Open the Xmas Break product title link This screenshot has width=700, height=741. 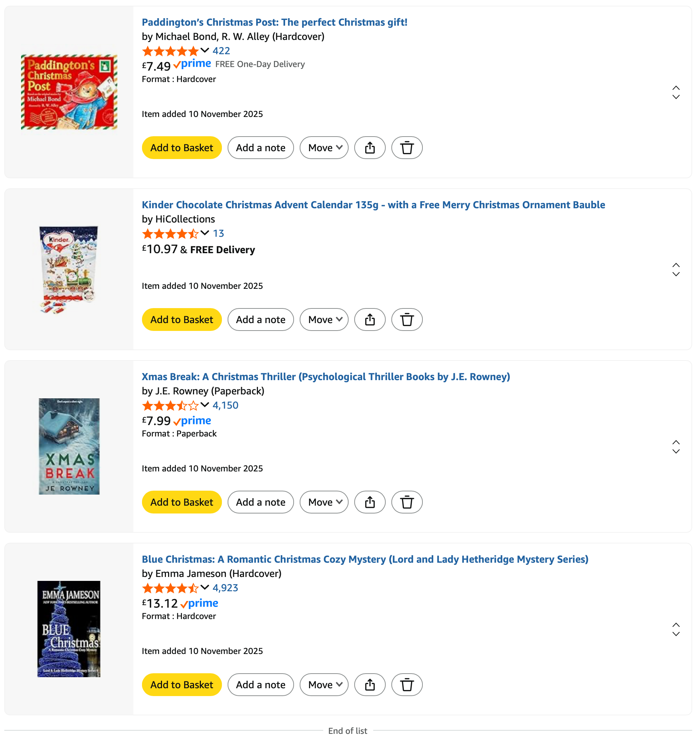[x=325, y=377]
